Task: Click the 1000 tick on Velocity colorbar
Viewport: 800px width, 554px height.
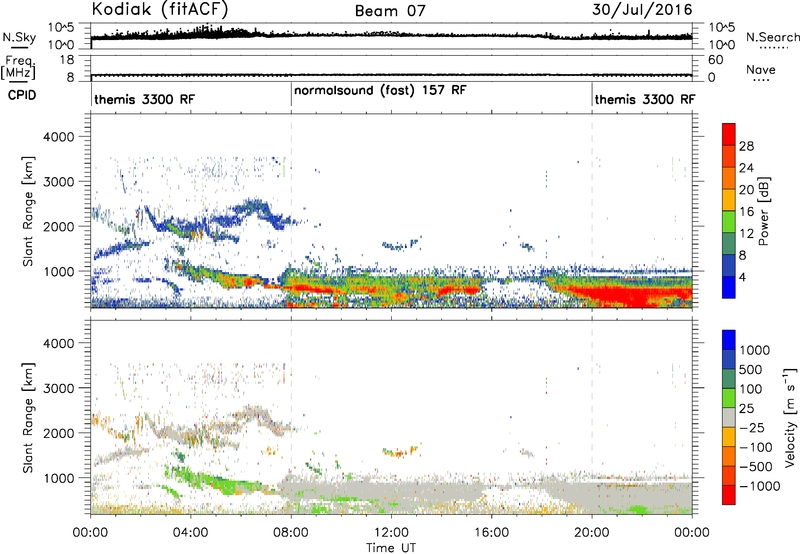Action: (x=754, y=350)
